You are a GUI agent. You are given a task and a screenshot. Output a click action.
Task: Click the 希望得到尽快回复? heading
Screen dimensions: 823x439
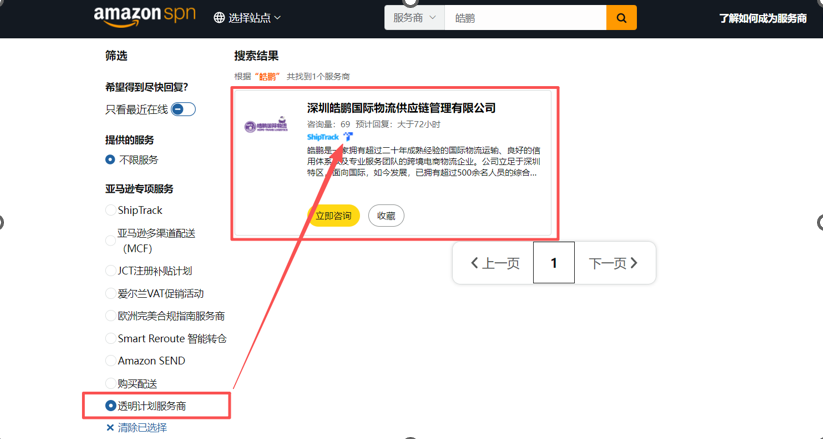point(146,88)
